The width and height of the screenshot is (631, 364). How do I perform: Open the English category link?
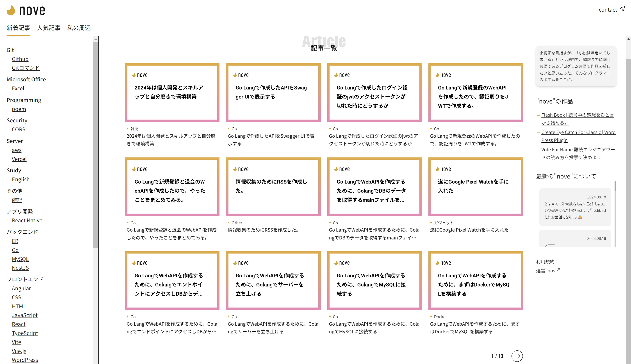pyautogui.click(x=20, y=180)
